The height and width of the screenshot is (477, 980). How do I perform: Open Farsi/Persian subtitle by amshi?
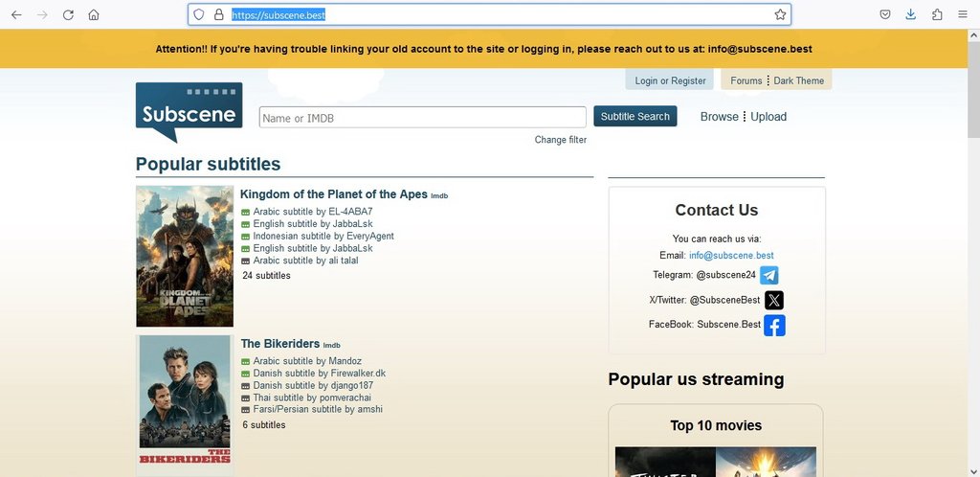point(318,410)
